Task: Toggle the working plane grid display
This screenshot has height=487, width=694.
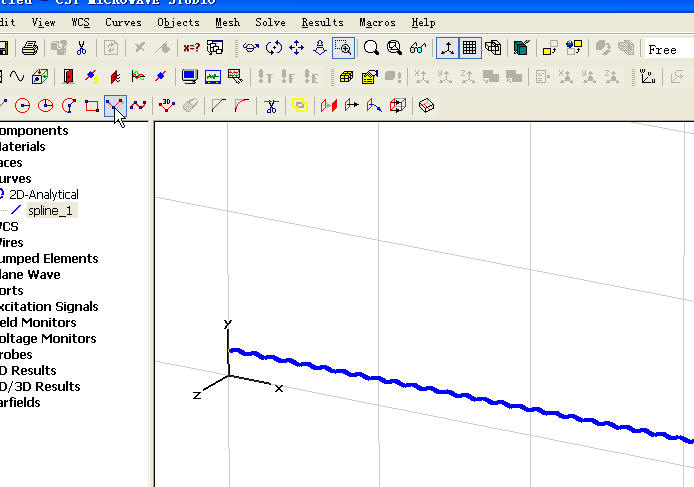Action: click(469, 48)
